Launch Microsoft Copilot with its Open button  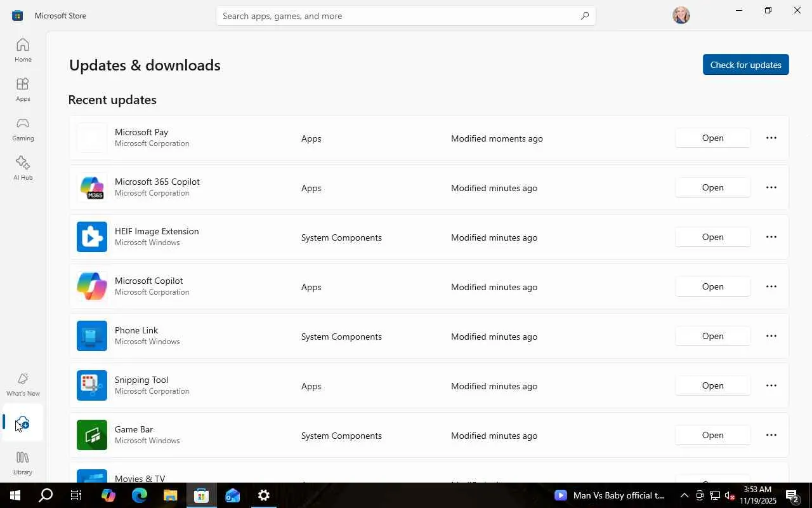(x=713, y=286)
